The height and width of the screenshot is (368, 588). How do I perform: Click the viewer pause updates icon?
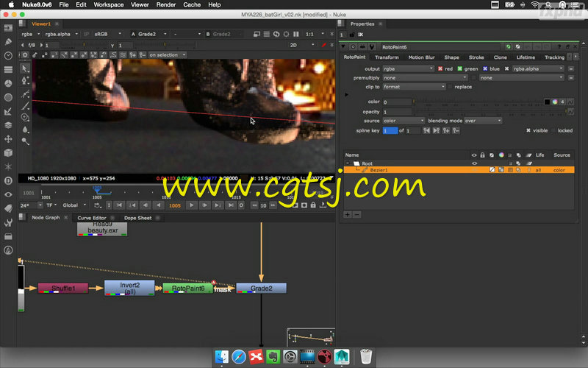pyautogui.click(x=296, y=34)
